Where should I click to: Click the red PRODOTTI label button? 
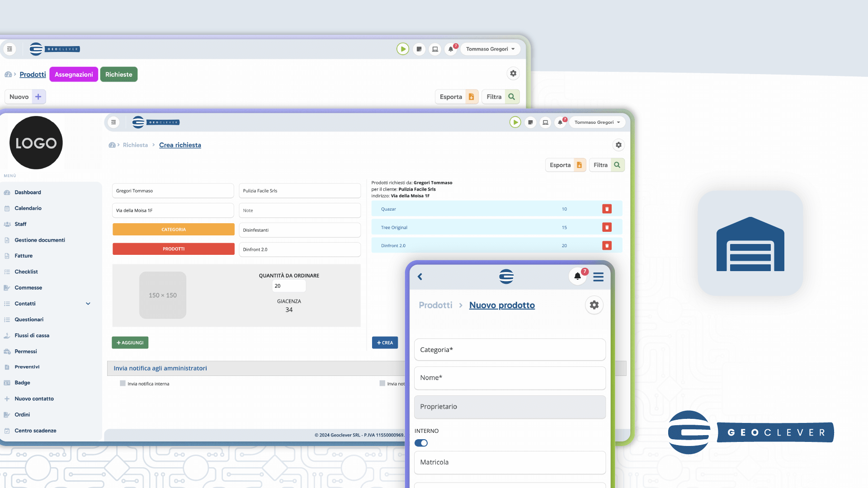coord(174,249)
